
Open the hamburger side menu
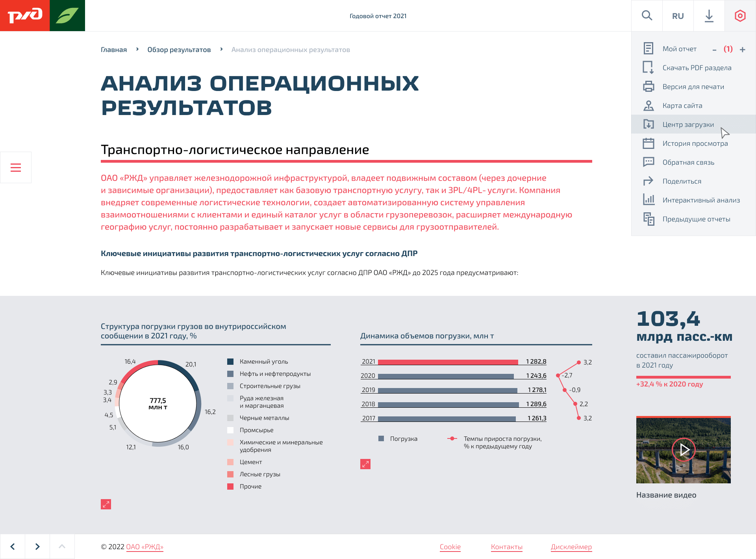click(16, 167)
